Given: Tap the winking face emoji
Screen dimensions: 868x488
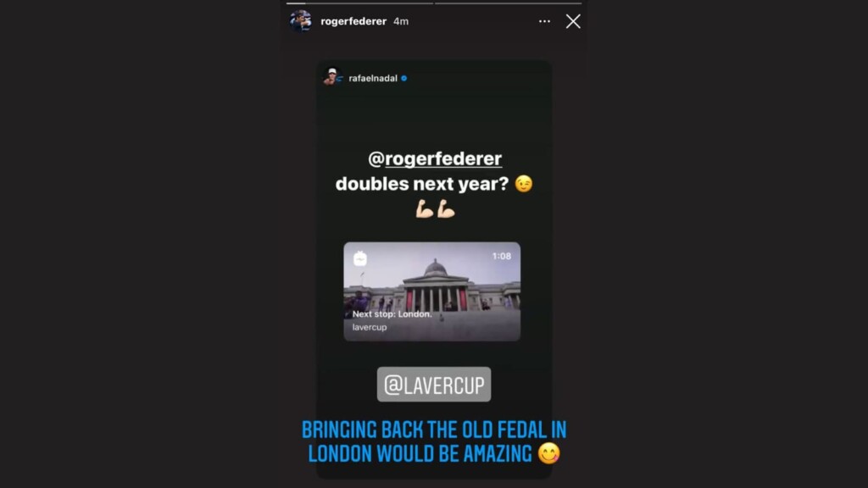Looking at the screenshot, I should (x=524, y=184).
